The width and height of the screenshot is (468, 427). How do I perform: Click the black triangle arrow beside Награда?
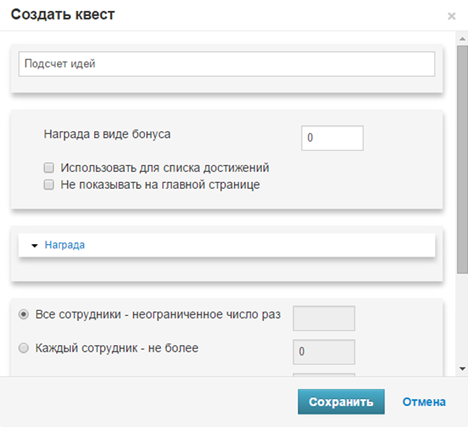34,246
